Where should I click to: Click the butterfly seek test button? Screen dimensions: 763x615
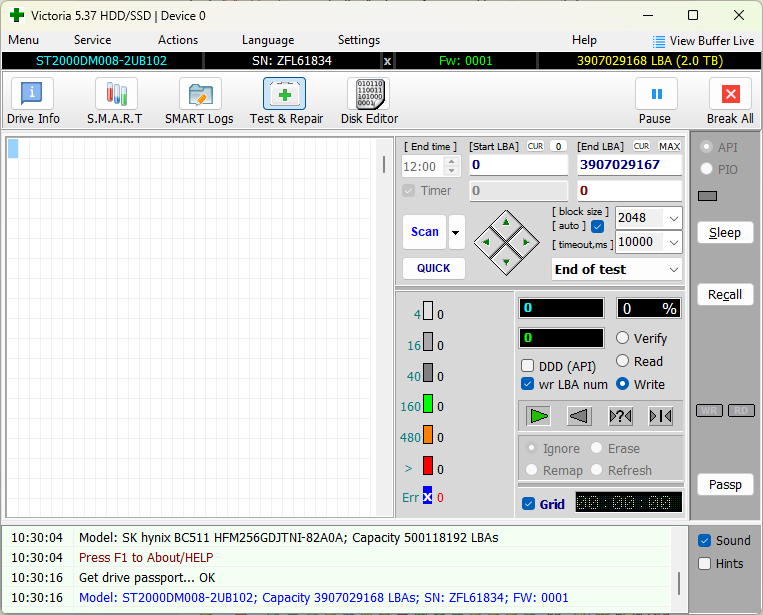[661, 416]
